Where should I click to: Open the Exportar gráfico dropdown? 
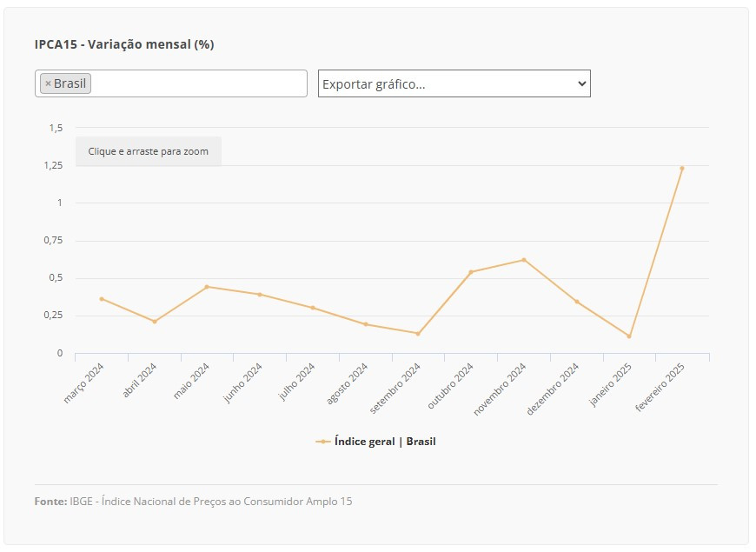(x=443, y=83)
